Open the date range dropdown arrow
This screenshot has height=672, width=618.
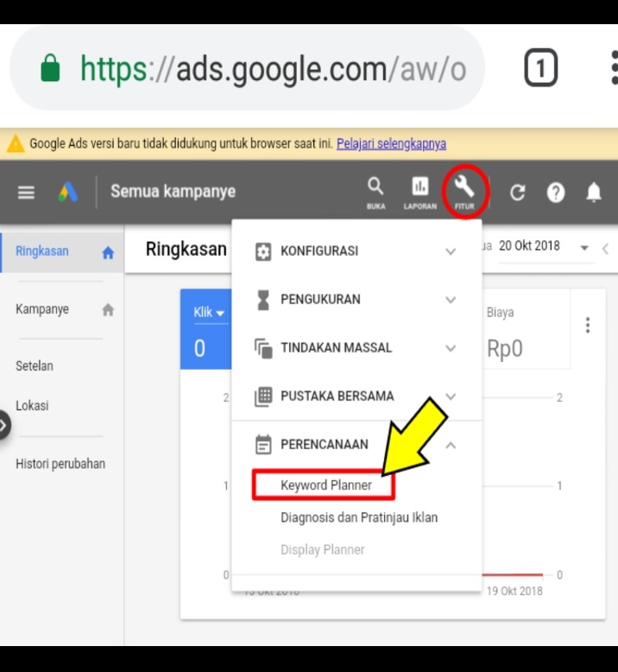584,248
